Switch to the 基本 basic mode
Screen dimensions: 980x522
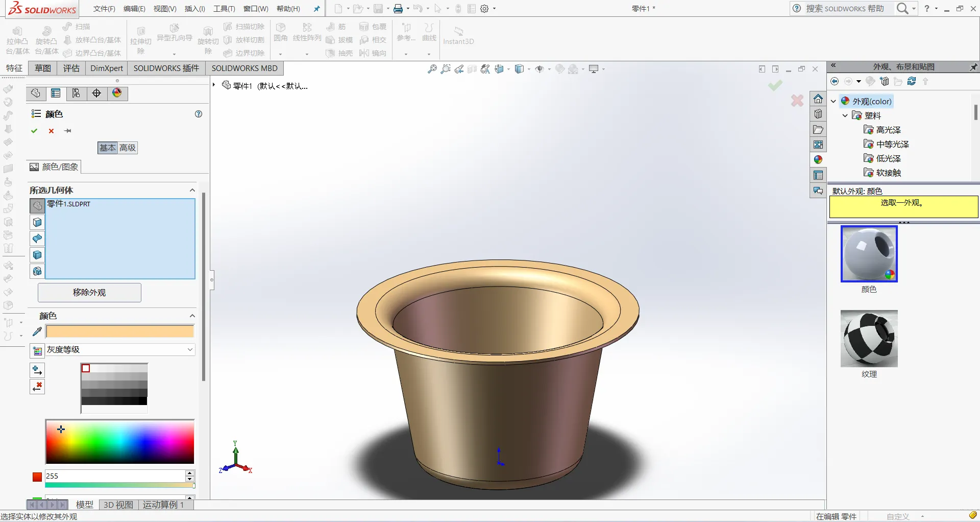pyautogui.click(x=107, y=148)
